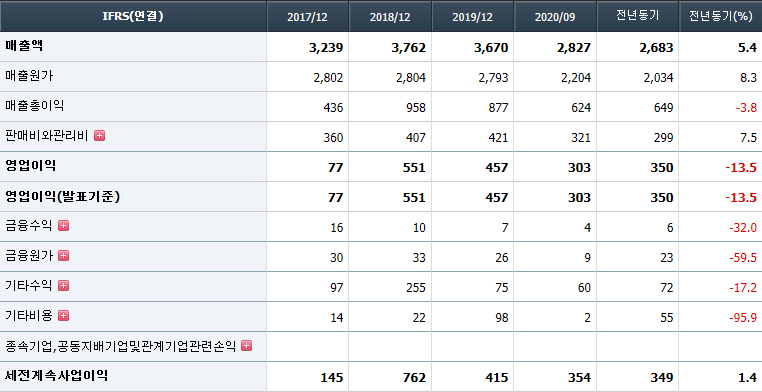The width and height of the screenshot is (762, 392).
Task: Click the 매출총이익 change -3.8
Action: pos(746,108)
